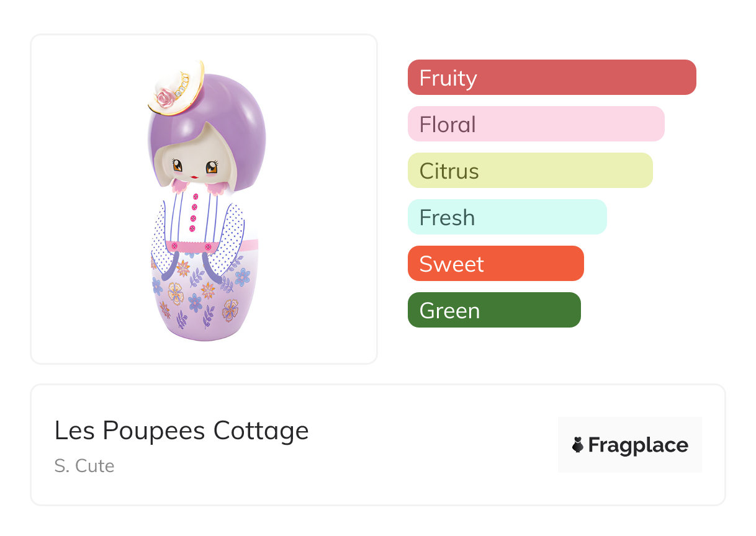Select the Floral accord bar
This screenshot has width=756, height=536.
pos(536,124)
